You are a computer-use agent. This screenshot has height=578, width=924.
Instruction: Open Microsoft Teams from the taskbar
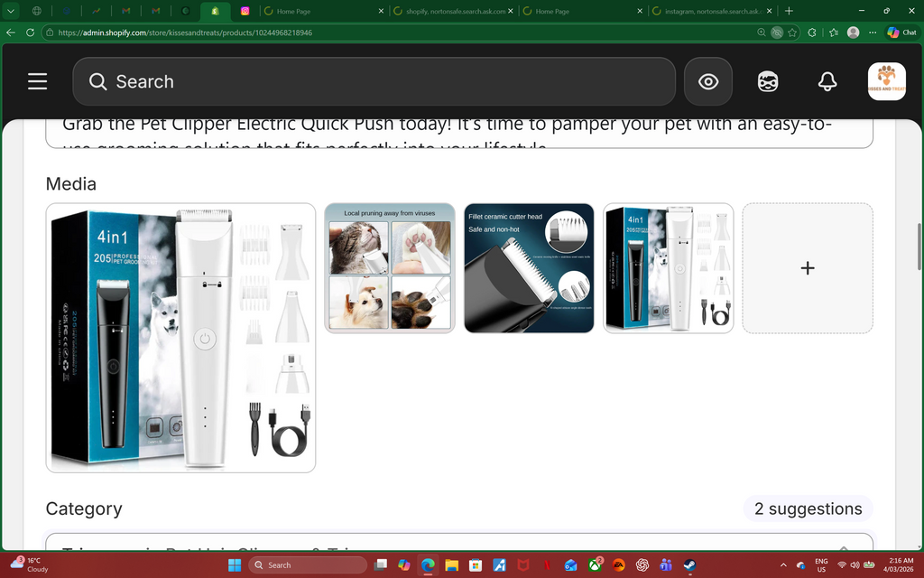pyautogui.click(x=666, y=565)
